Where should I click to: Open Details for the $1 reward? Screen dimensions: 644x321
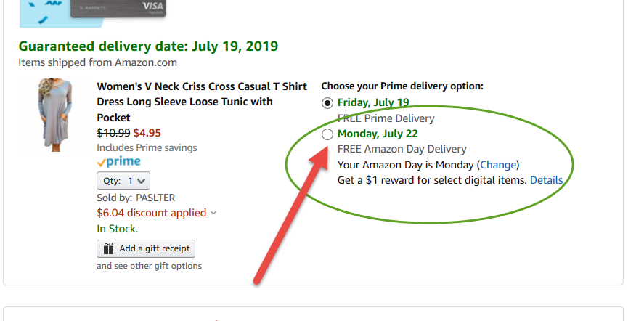point(546,179)
